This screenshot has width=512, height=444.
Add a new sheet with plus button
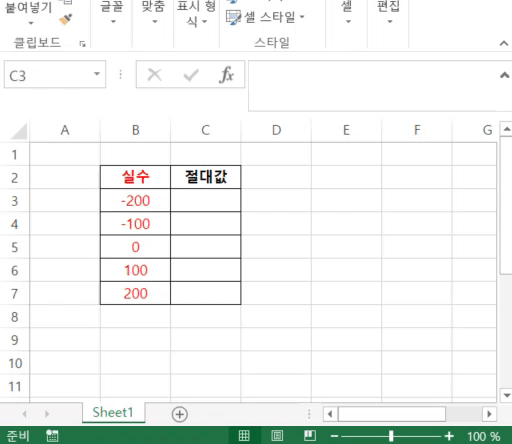180,414
